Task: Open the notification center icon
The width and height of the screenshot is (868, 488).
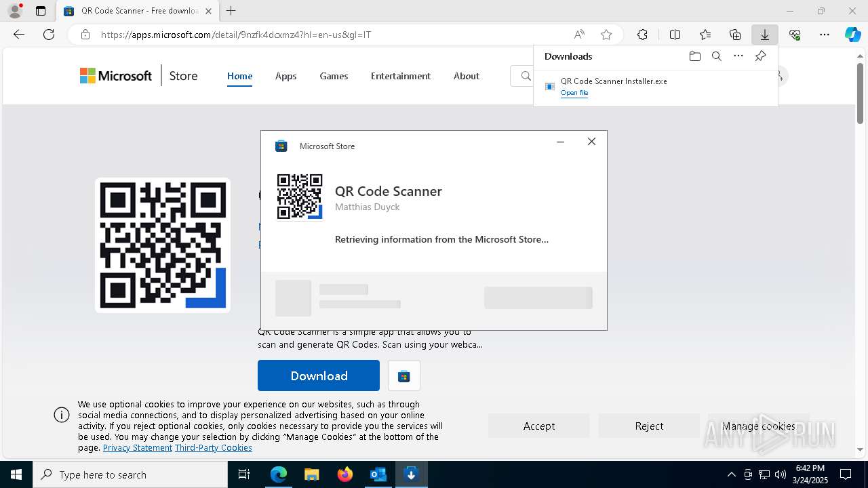Action: pyautogui.click(x=846, y=474)
